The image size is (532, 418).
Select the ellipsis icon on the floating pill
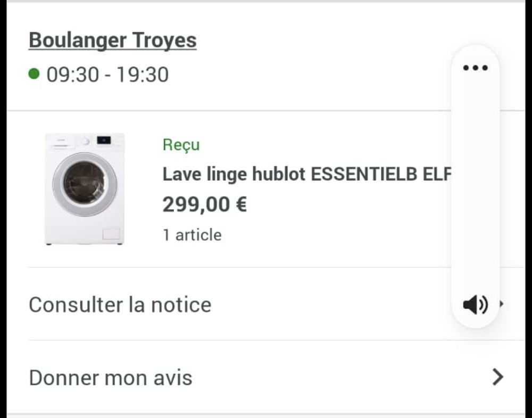click(x=475, y=68)
